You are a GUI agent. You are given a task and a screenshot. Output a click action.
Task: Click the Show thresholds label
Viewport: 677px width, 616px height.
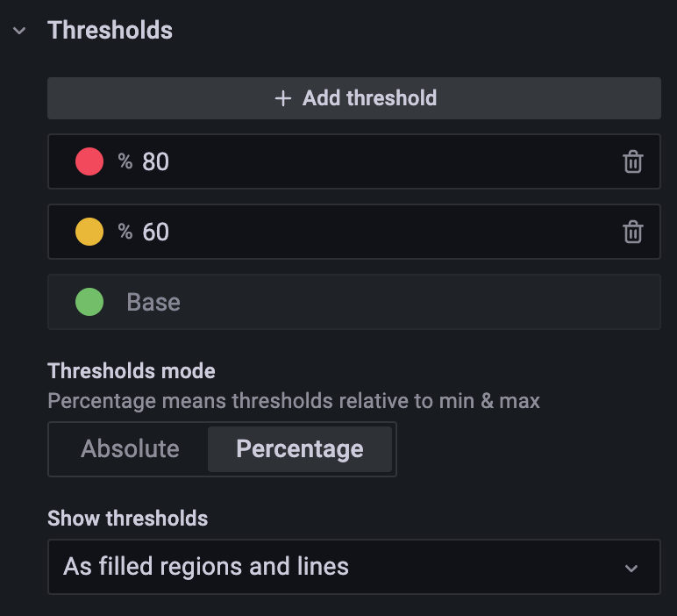coord(128,518)
